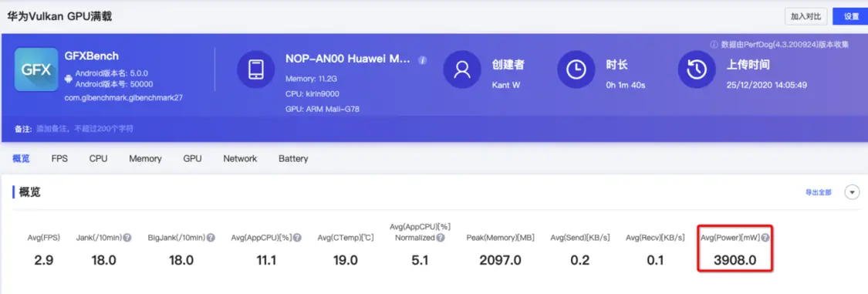Viewport: 868px width, 294px height.
Task: Click the Android版本名: 5.0.0 text
Action: click(111, 73)
